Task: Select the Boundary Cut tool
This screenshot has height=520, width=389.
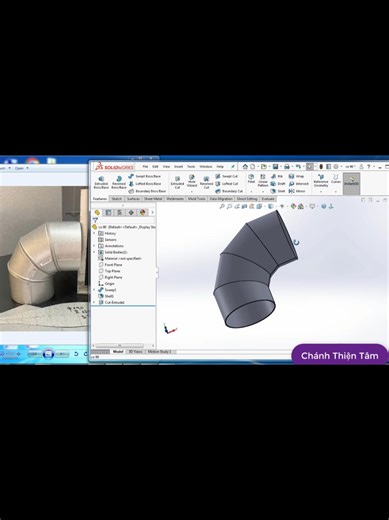Action: 229,191
